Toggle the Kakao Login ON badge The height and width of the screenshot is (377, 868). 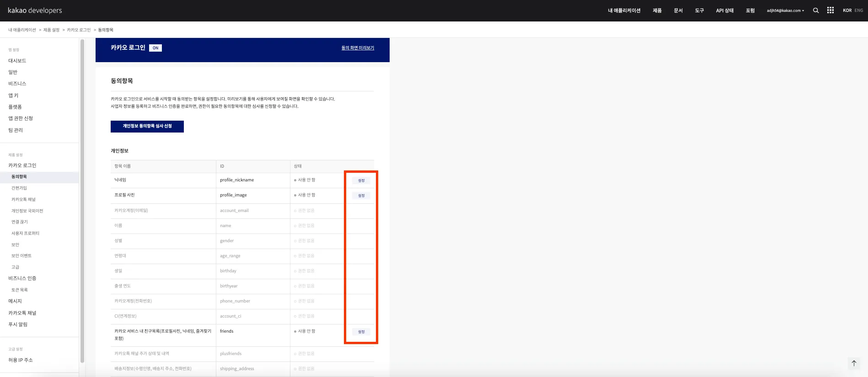(155, 48)
